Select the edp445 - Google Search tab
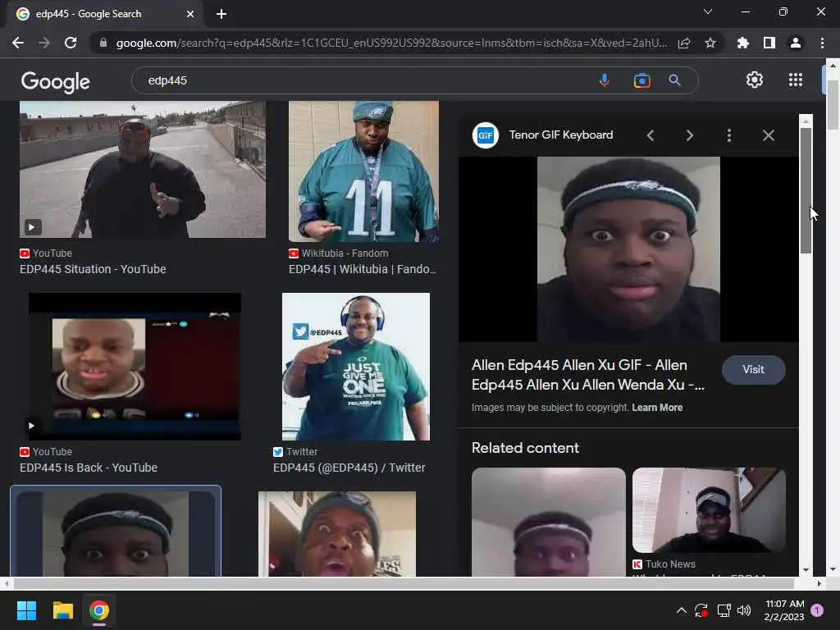Screen dimensions: 840x630 click(x=104, y=14)
